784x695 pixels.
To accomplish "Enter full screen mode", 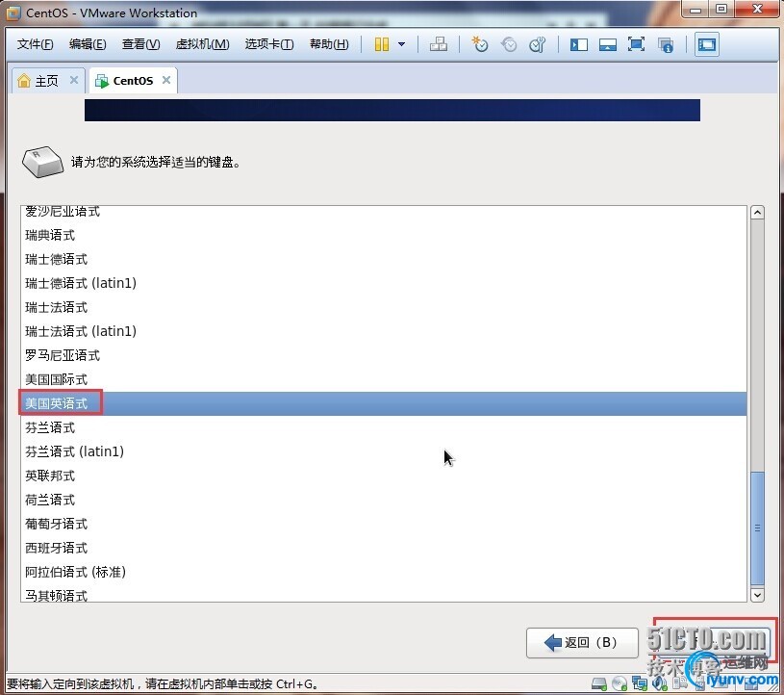I will point(636,44).
